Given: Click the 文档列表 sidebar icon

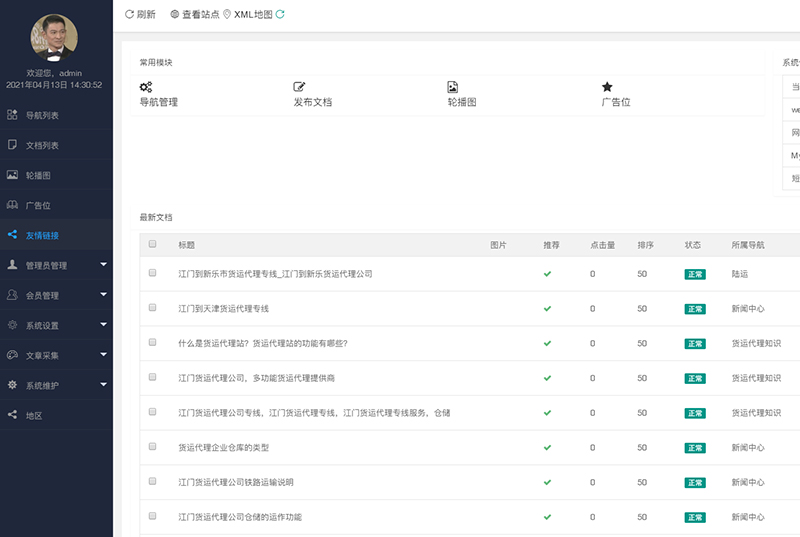Looking at the screenshot, I should 12,145.
